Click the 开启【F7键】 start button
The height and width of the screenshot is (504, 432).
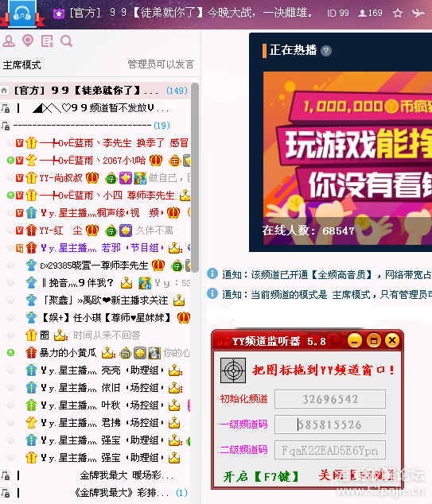tap(261, 476)
